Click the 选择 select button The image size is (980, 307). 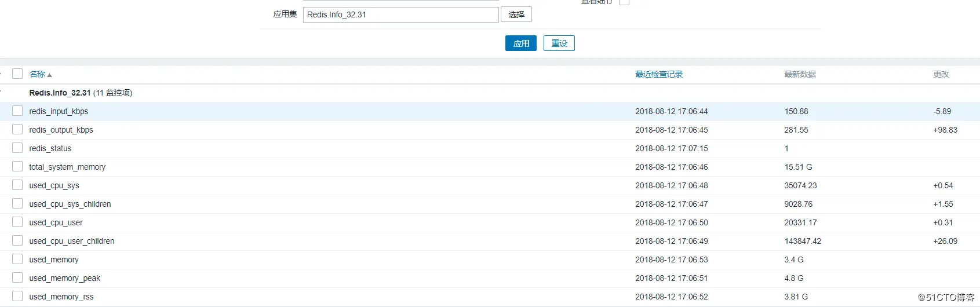tap(516, 14)
